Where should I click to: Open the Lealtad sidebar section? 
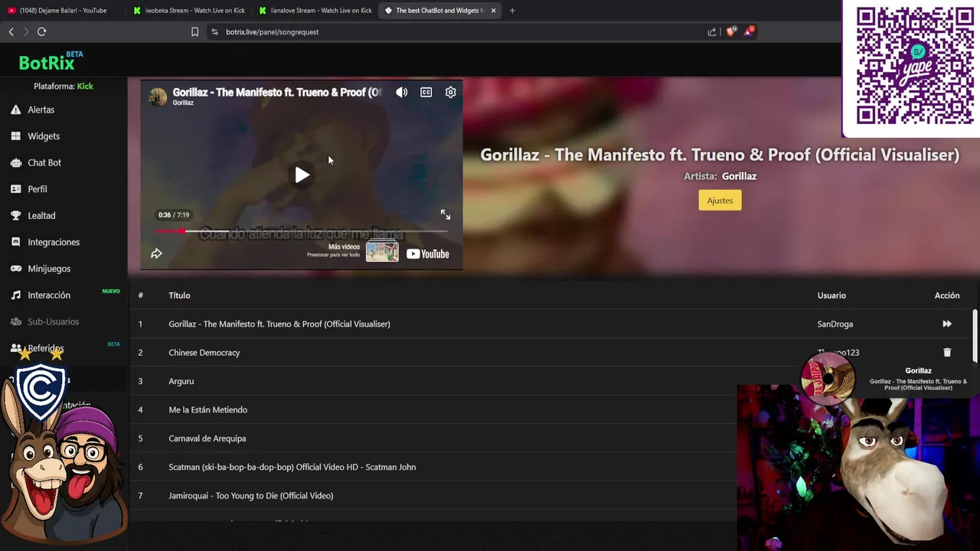41,216
